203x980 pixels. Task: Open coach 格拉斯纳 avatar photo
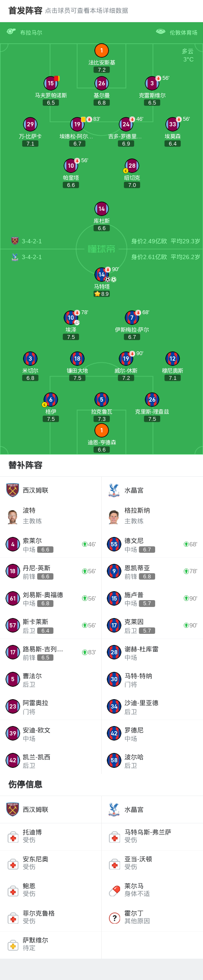tap(114, 516)
